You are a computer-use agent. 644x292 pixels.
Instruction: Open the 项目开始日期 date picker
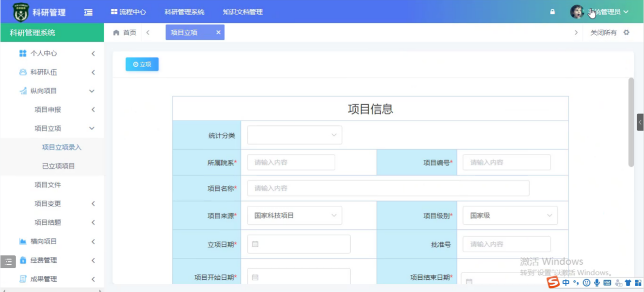click(299, 276)
